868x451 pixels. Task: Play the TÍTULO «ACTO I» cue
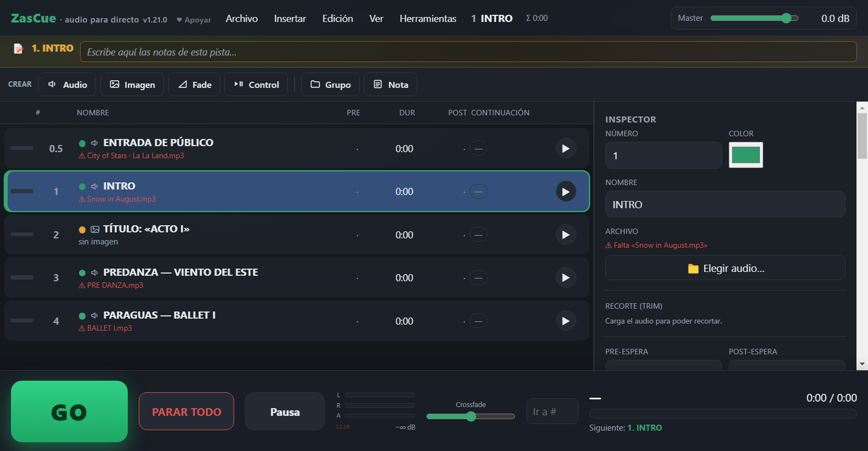pos(566,235)
